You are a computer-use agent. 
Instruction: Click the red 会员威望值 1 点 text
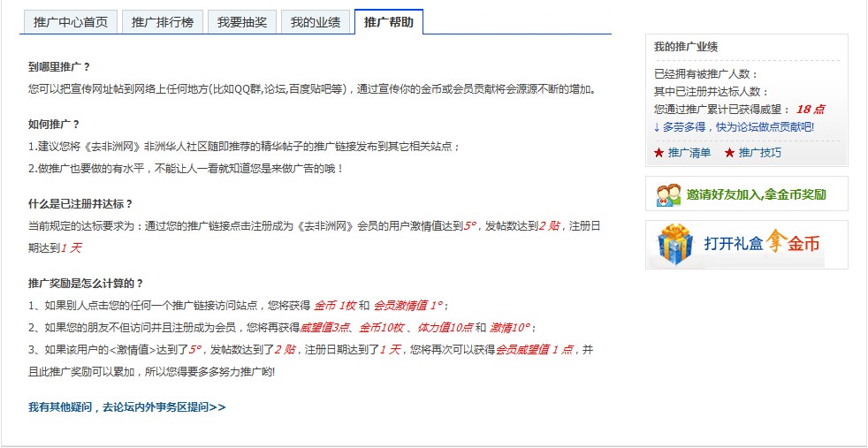point(534,350)
